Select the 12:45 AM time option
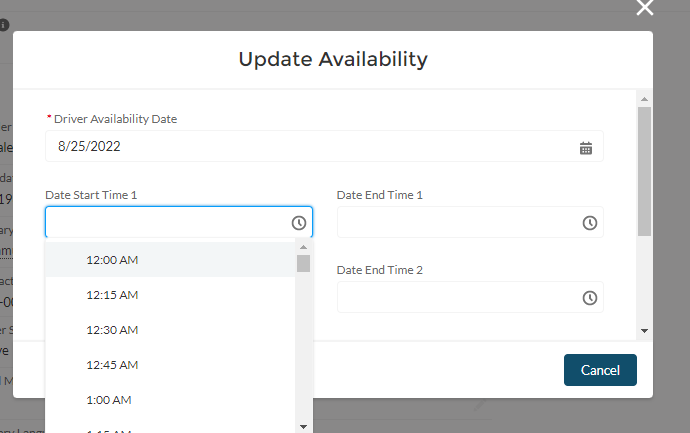Screen dimensions: 690x433 (112, 365)
